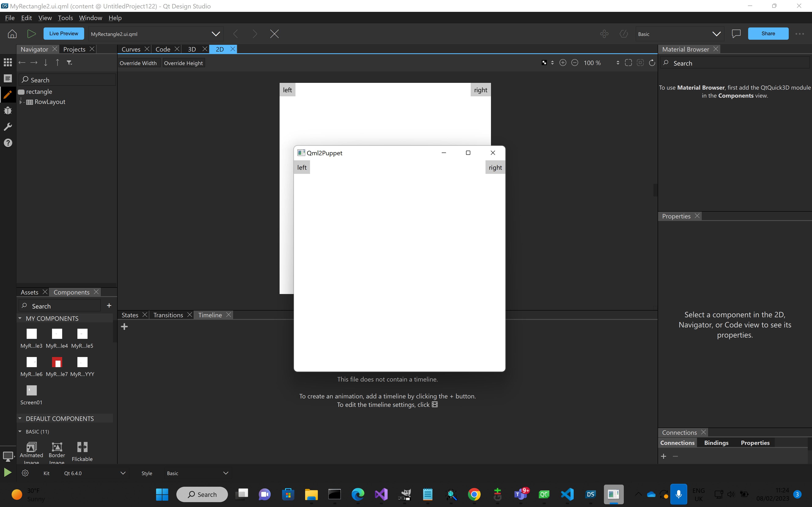Click the green Run project icon
Image resolution: width=812 pixels, height=507 pixels.
click(x=31, y=34)
